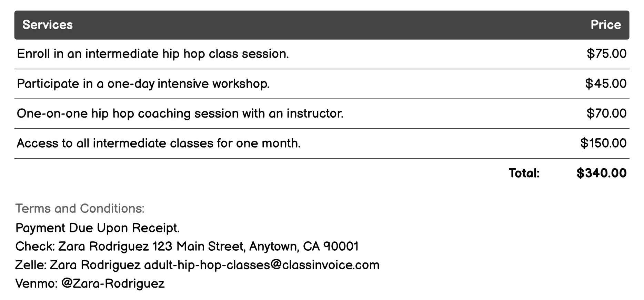Viewport: 644px width, 300px height.
Task: Click the $45.00 price
Action: pyautogui.click(x=606, y=84)
